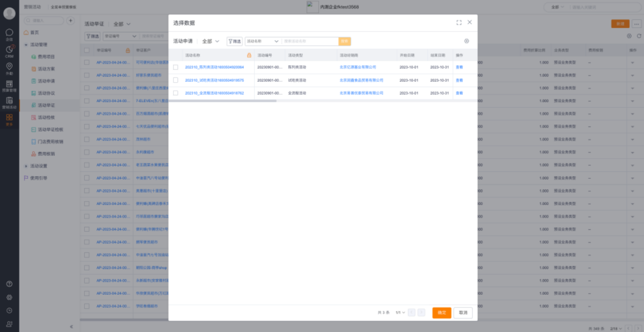
Task: Click orange 搜索 button in dialog
Action: (x=345, y=41)
